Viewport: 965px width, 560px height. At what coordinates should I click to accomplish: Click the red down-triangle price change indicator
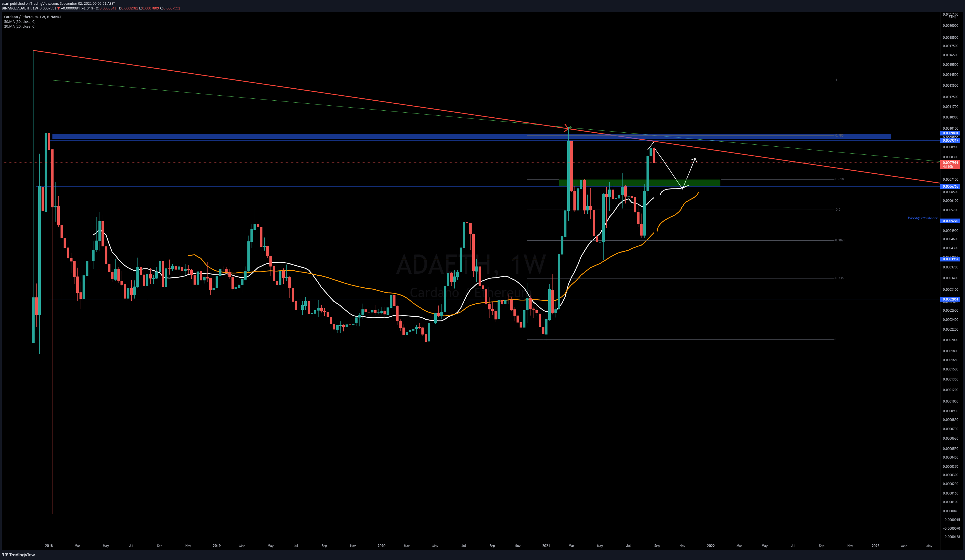[59, 8]
